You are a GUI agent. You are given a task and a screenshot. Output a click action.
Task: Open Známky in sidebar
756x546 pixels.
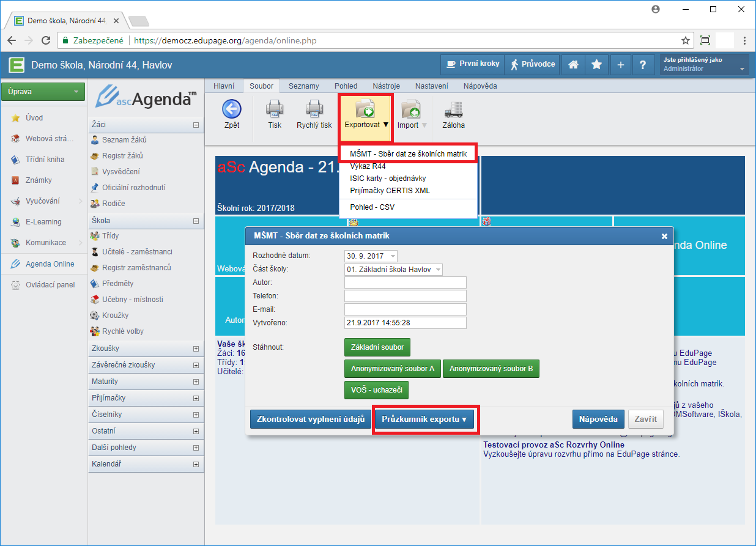(x=39, y=180)
